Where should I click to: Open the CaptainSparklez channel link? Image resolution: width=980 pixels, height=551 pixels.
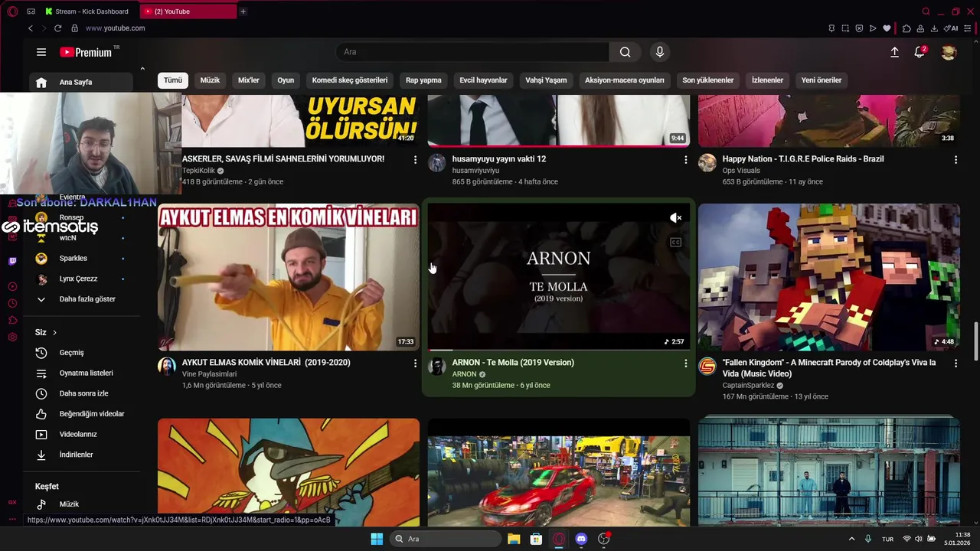pos(748,386)
